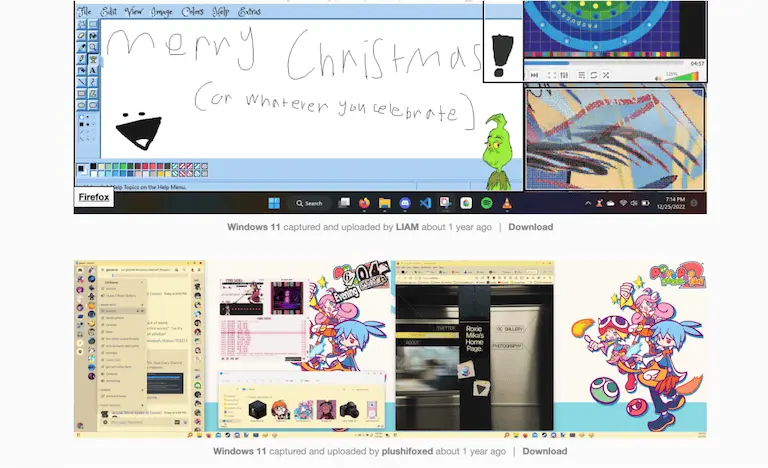Select the Brush tool beside the Pencil
The image size is (768, 468).
[x=93, y=59]
